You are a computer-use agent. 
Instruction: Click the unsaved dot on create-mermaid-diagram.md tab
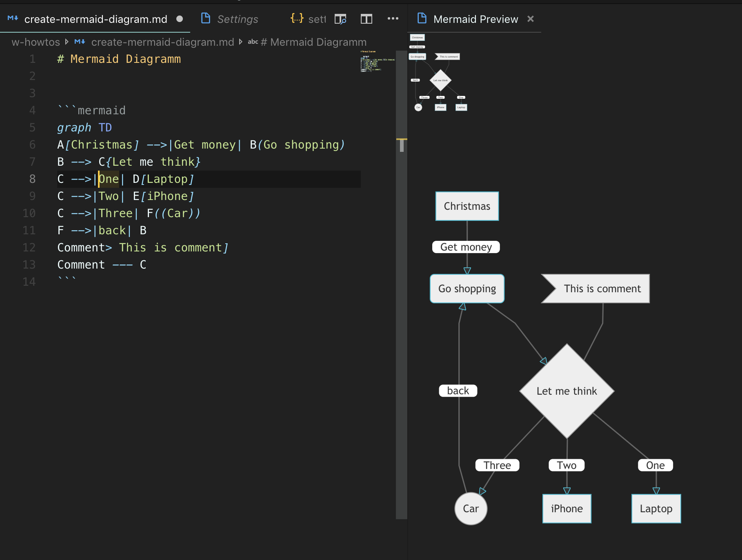[x=180, y=19]
